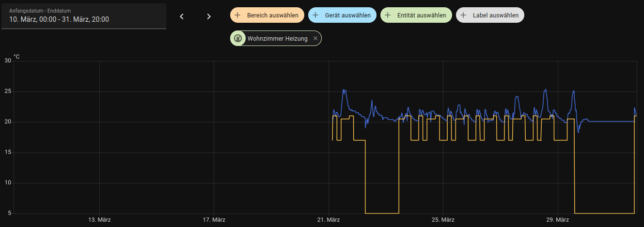Select the Wohnzimmer Heizung entity chip label
This screenshot has height=227, width=644.
tap(277, 38)
